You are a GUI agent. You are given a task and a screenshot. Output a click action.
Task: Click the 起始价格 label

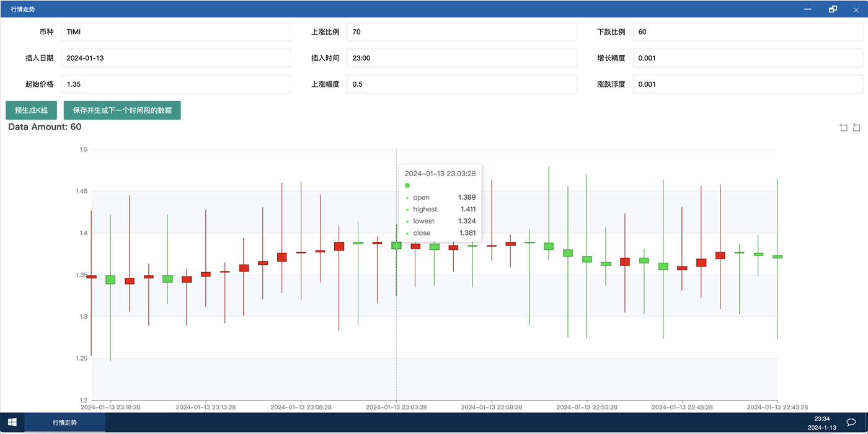point(39,84)
